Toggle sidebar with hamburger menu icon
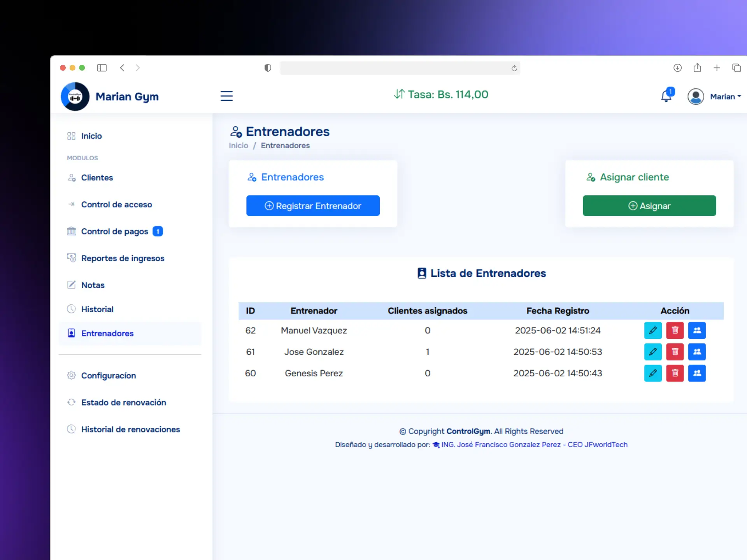 [x=226, y=96]
